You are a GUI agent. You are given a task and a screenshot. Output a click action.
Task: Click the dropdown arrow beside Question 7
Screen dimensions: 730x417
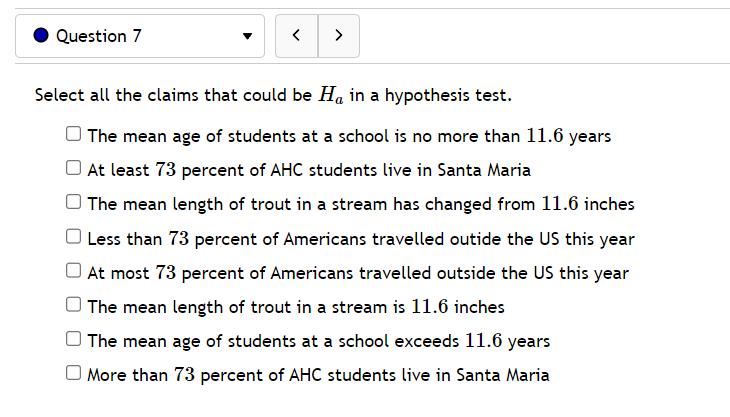click(x=247, y=36)
